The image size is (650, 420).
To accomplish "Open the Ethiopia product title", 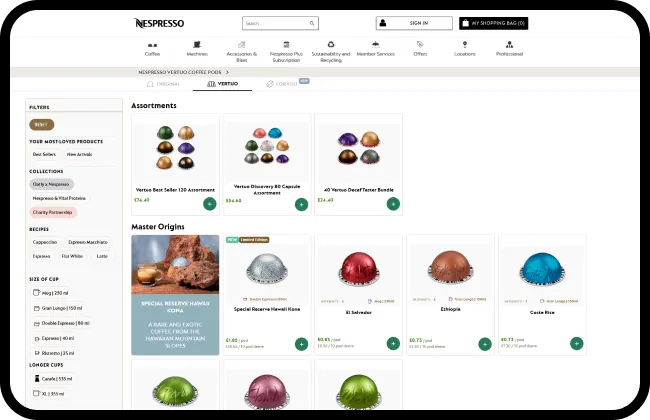I will click(x=451, y=309).
